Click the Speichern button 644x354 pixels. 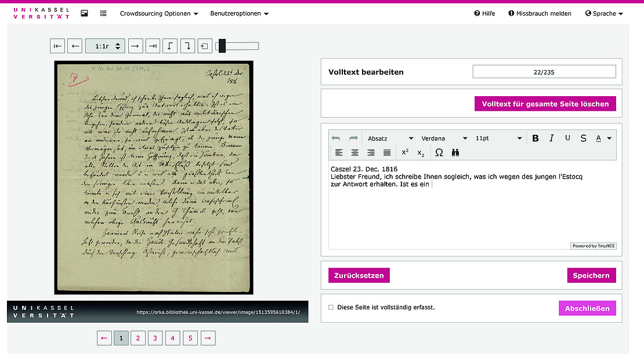point(591,275)
